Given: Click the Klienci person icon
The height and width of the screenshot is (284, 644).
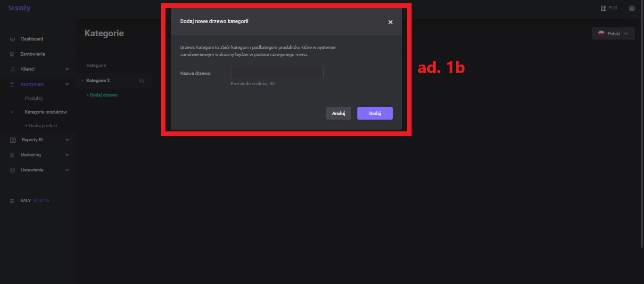Looking at the screenshot, I should tap(13, 69).
